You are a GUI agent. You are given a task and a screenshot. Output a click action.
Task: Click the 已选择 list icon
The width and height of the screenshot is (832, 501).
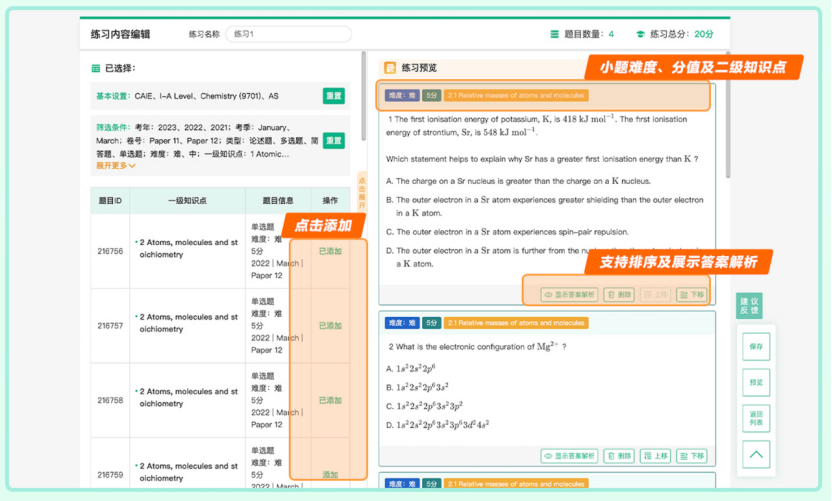(x=96, y=69)
